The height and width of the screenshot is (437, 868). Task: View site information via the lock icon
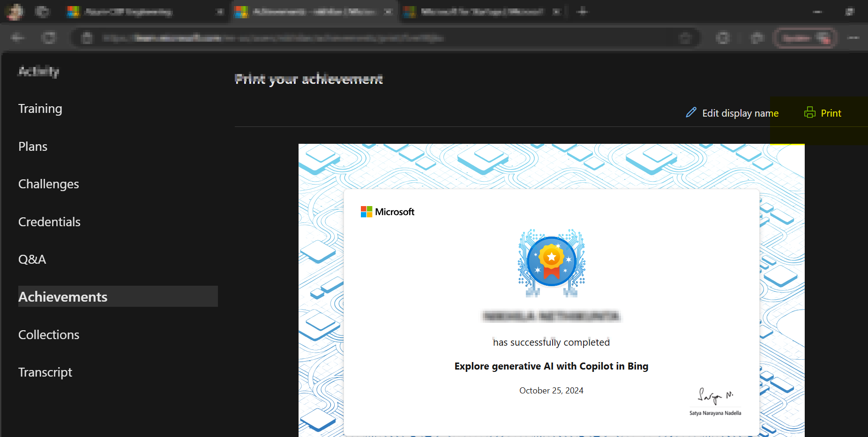tap(87, 38)
